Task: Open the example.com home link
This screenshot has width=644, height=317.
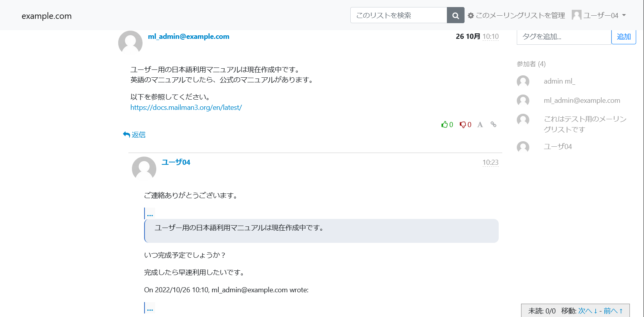Action: click(46, 16)
